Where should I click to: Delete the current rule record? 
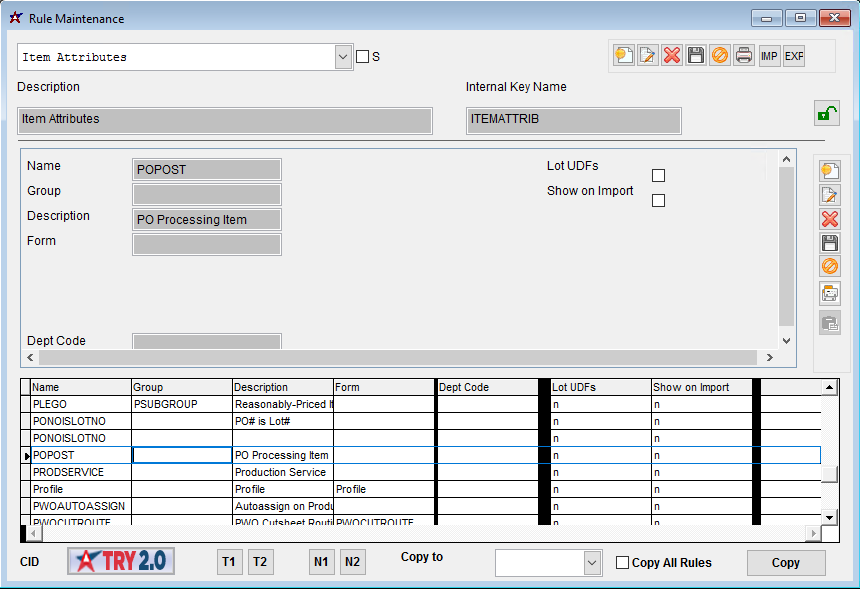[672, 55]
